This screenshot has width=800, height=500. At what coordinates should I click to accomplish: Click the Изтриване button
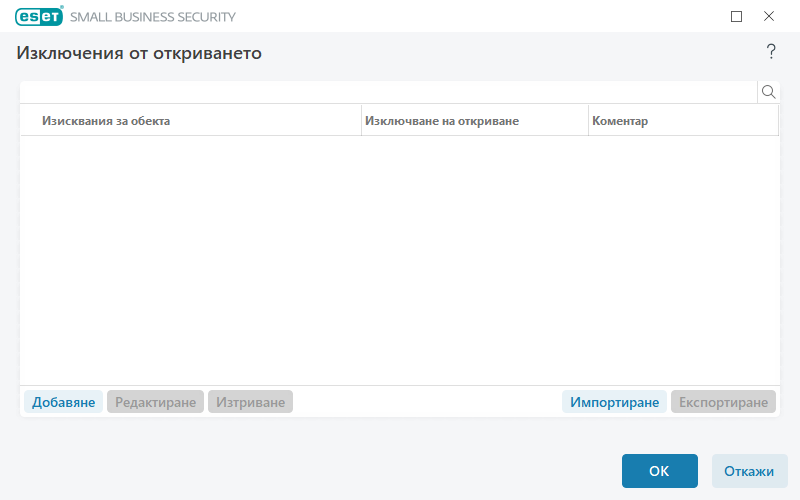pyautogui.click(x=250, y=402)
